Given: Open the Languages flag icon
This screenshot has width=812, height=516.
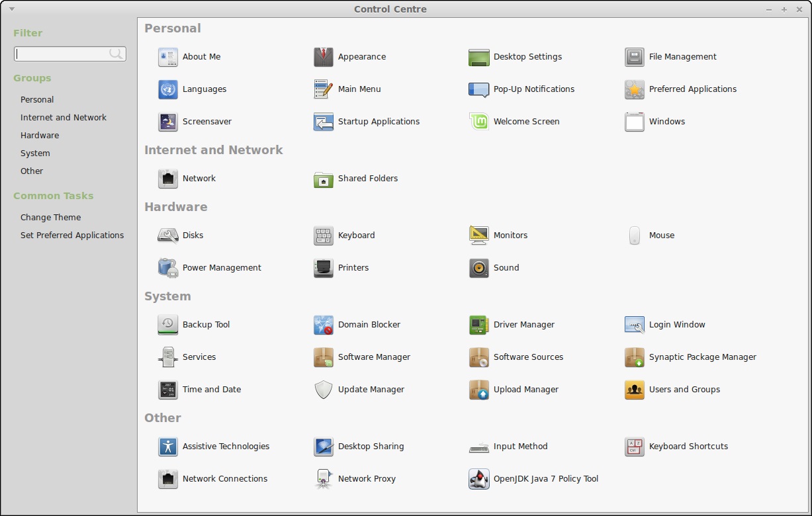Looking at the screenshot, I should (168, 89).
